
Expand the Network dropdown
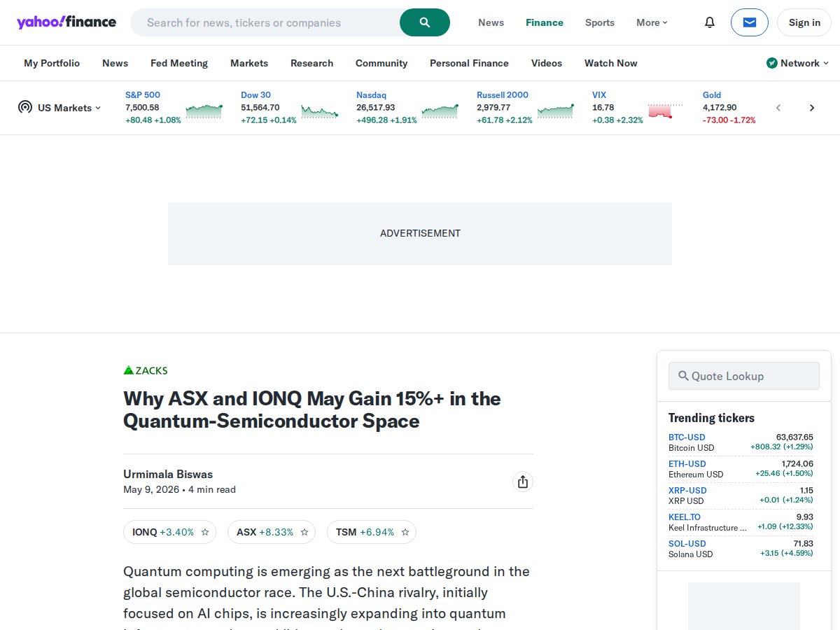click(x=797, y=63)
